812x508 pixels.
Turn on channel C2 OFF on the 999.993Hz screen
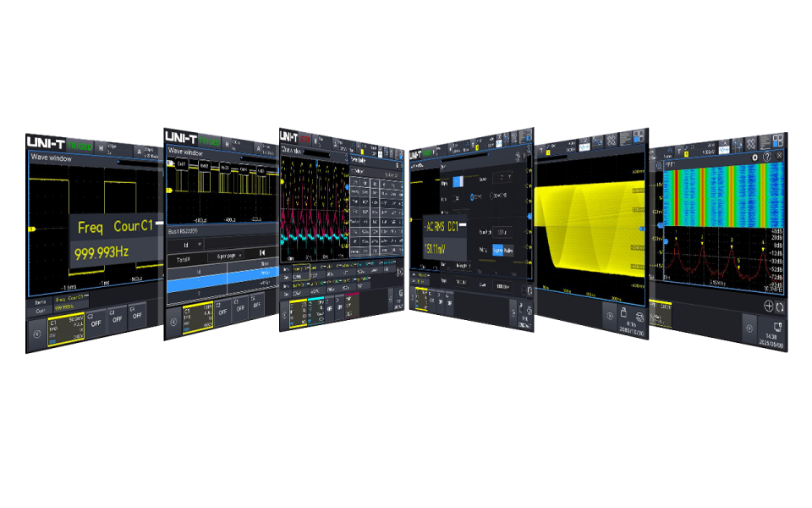click(96, 320)
